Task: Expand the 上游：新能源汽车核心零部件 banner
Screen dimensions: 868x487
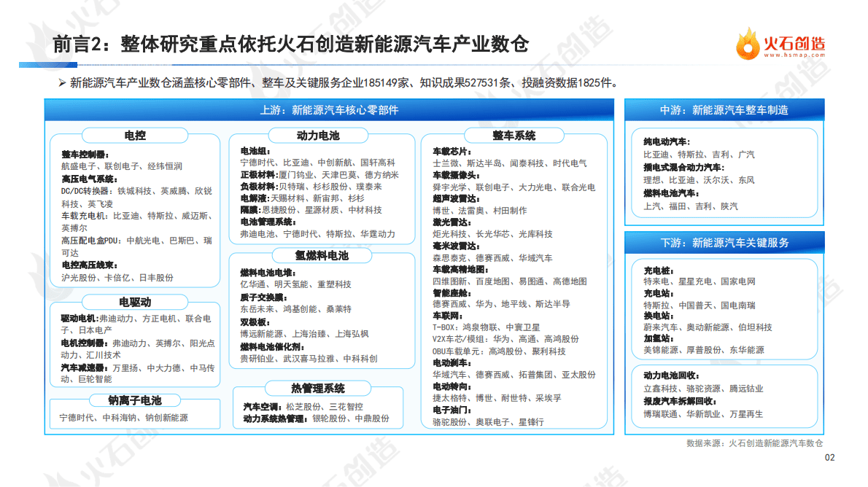Action: pos(332,110)
